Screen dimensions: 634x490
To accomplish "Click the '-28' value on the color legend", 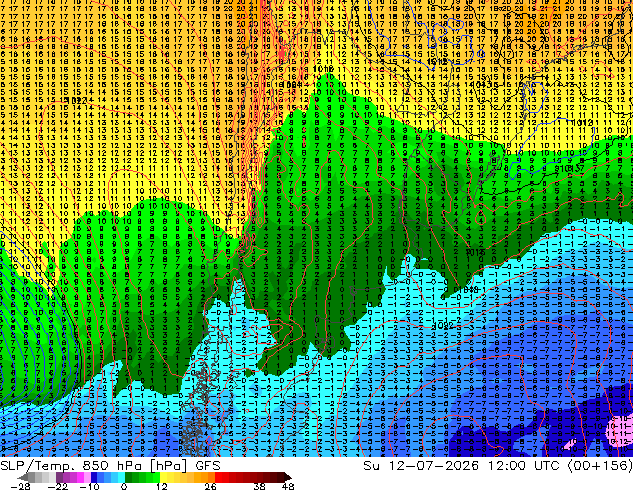I will [20, 486].
